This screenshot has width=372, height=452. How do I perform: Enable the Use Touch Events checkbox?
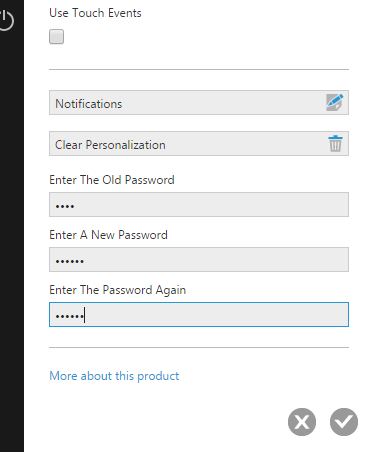pyautogui.click(x=56, y=36)
